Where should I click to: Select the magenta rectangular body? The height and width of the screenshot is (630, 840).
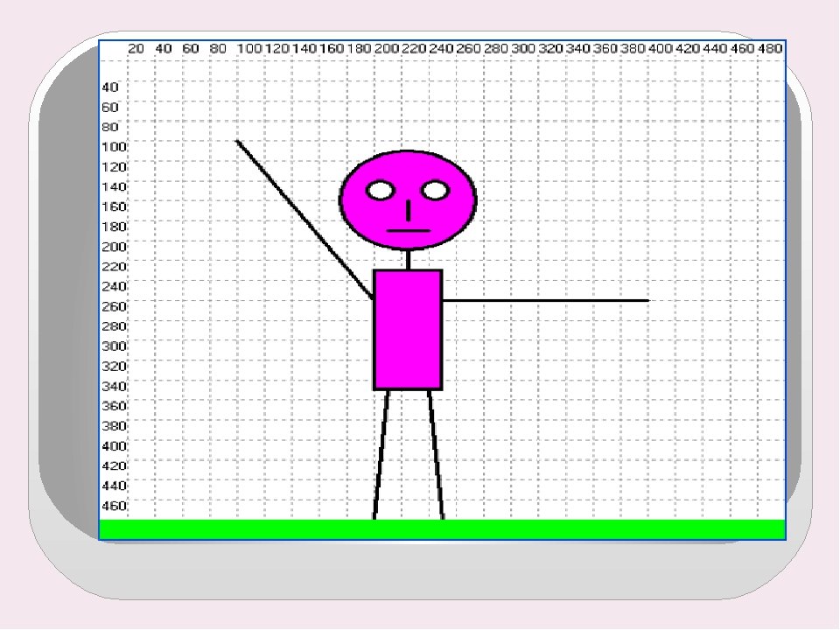[408, 330]
